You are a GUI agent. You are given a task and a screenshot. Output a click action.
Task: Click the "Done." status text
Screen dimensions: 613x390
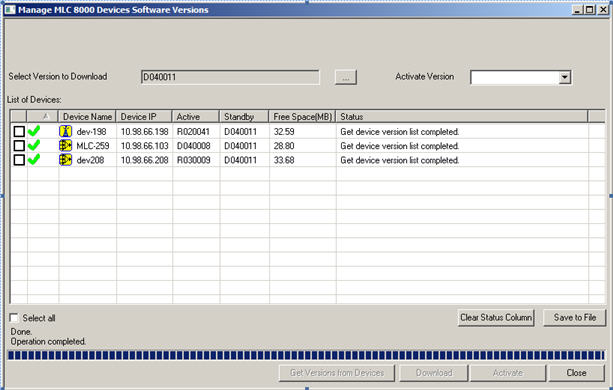(x=21, y=332)
